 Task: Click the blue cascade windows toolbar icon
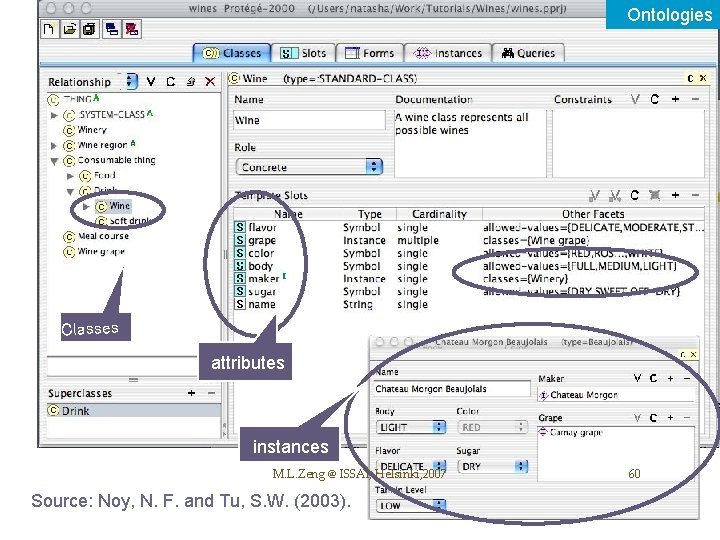coord(112,29)
